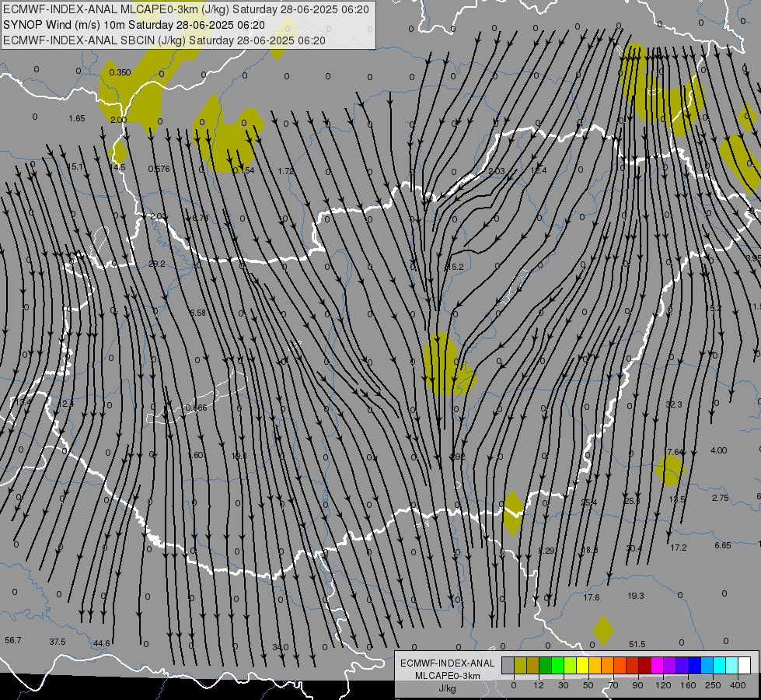Click the cyan swatch in the legend
Viewport: 761px width, 700px height.
[x=720, y=666]
